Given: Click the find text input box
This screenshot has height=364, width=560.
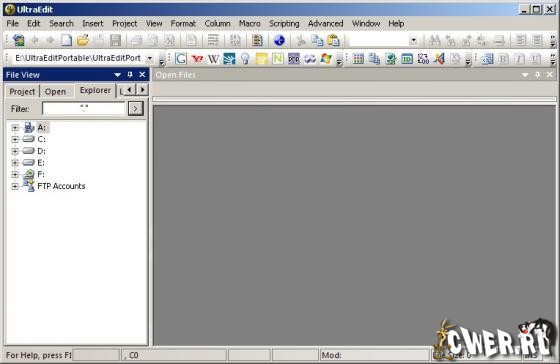Looking at the screenshot, I should click(x=379, y=40).
